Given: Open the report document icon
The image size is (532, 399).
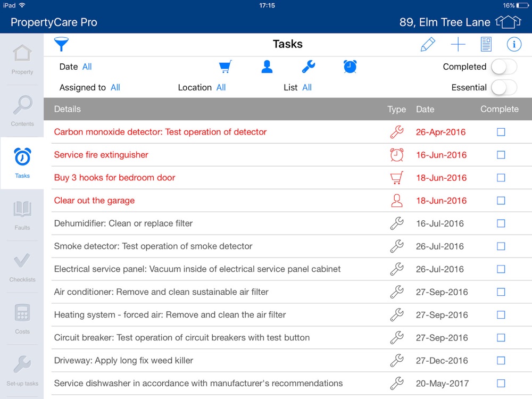Looking at the screenshot, I should (486, 44).
